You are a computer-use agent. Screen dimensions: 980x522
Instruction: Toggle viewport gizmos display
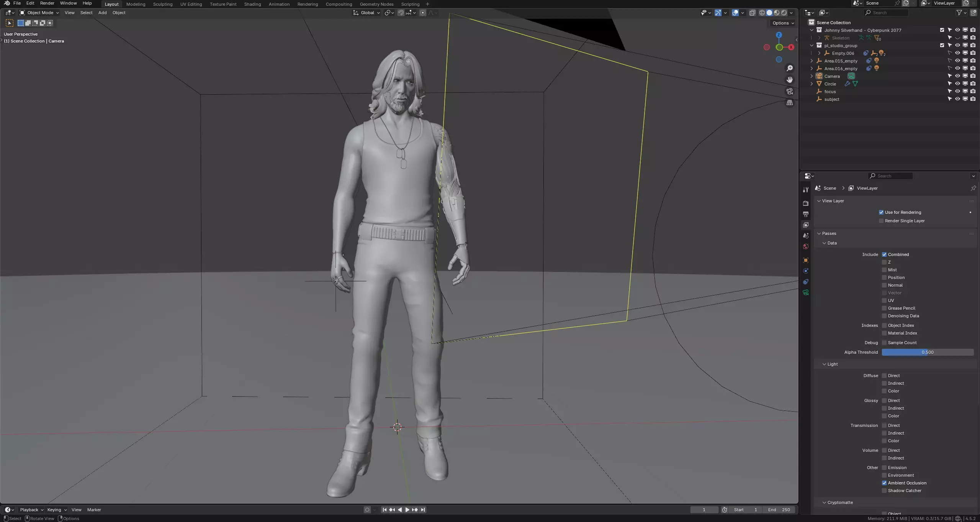coord(718,13)
